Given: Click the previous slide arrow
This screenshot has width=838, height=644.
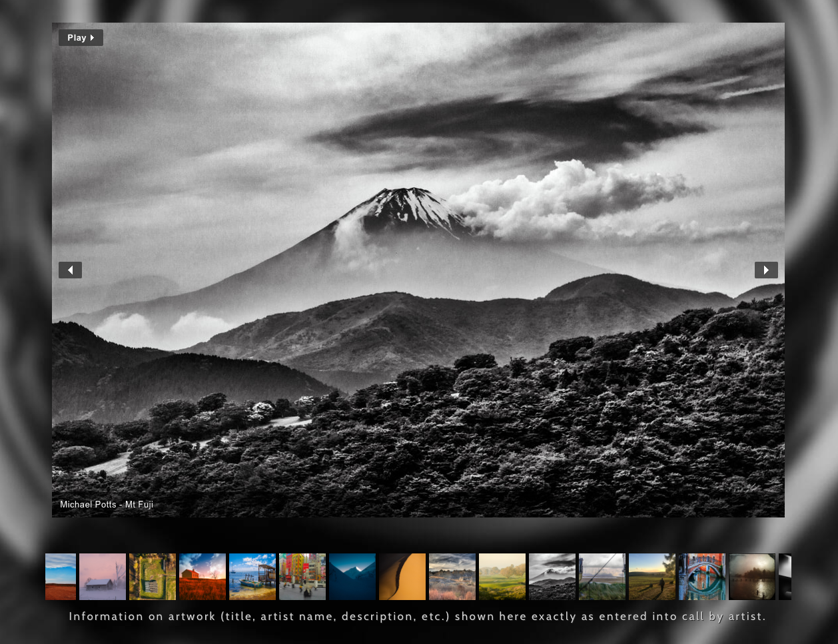Looking at the screenshot, I should (x=70, y=270).
